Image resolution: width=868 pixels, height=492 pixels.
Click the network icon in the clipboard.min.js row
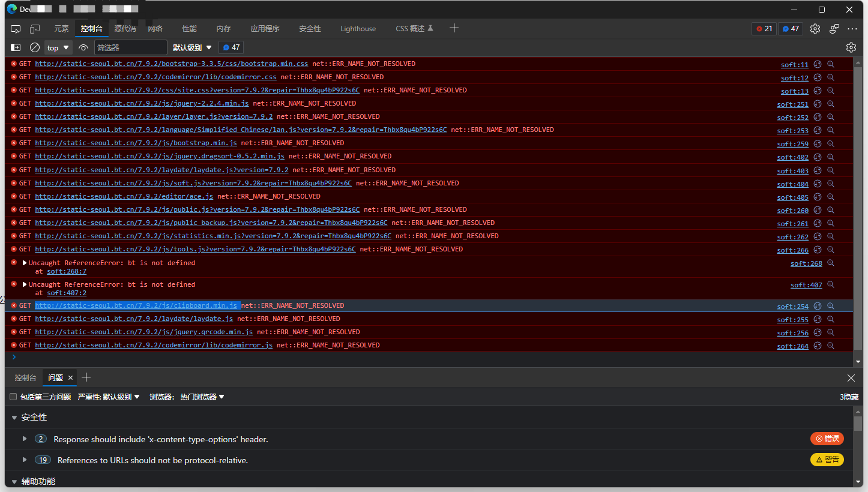tap(818, 306)
